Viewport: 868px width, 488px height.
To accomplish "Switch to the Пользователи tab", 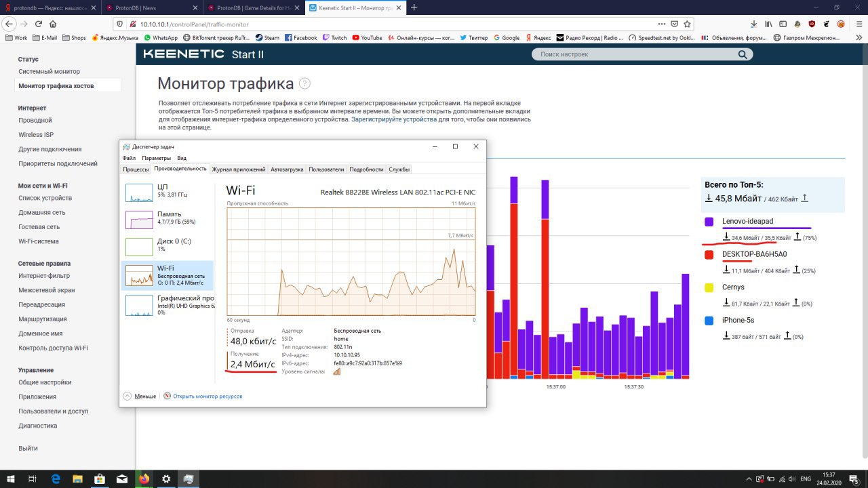I will coord(327,169).
